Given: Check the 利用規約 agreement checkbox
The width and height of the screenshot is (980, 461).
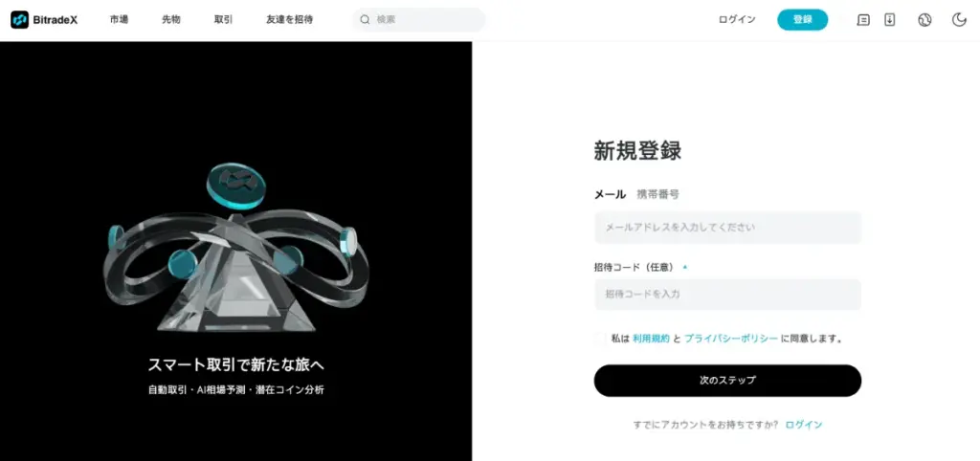Looking at the screenshot, I should point(601,339).
